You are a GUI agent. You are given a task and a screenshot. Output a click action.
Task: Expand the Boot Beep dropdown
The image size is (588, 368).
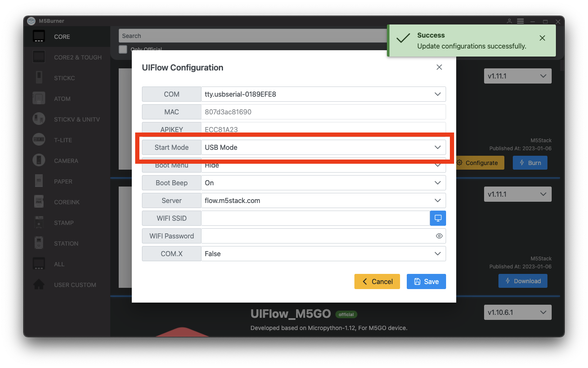tap(323, 183)
